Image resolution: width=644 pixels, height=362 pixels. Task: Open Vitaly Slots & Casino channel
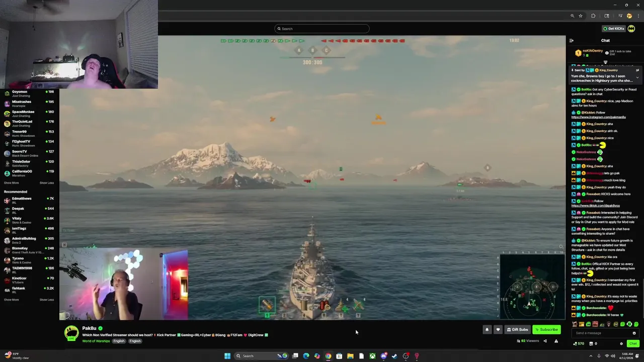pyautogui.click(x=29, y=220)
